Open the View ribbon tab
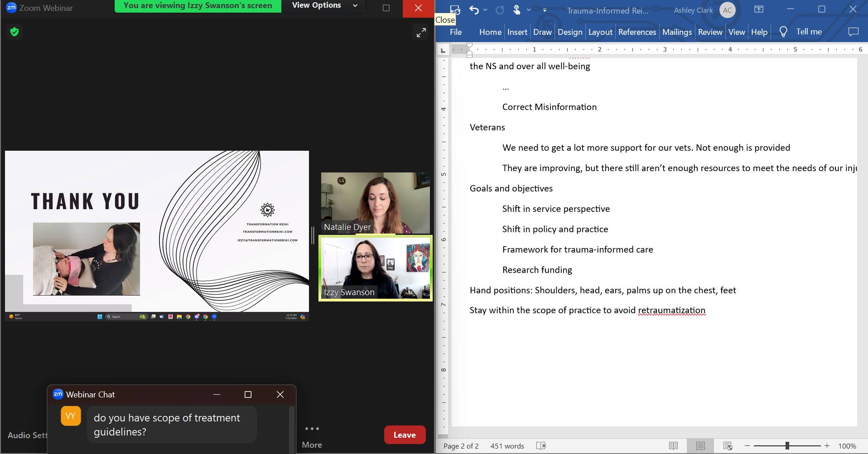This screenshot has width=868, height=454. [x=737, y=32]
